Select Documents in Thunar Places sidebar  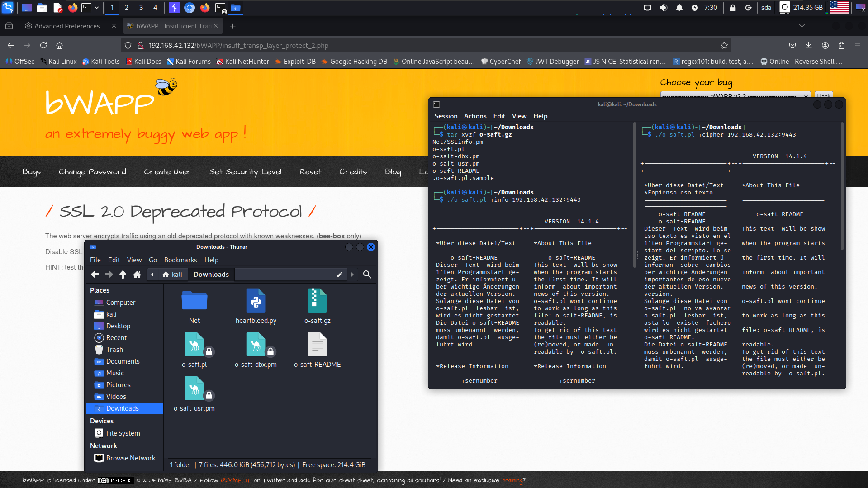point(123,361)
